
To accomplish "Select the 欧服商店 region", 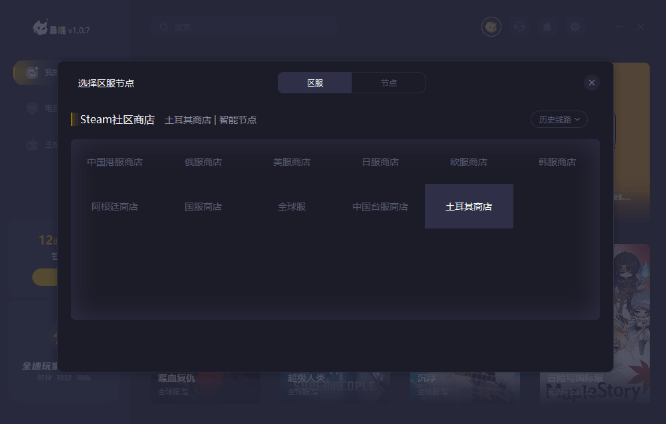I will coord(468,162).
